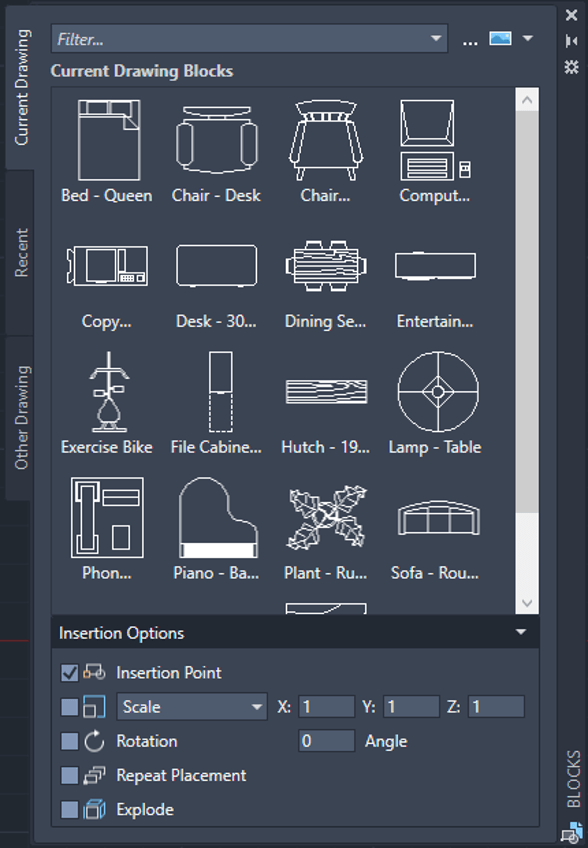The image size is (588, 848).
Task: Open the Other Drawing tab
Action: (x=20, y=418)
